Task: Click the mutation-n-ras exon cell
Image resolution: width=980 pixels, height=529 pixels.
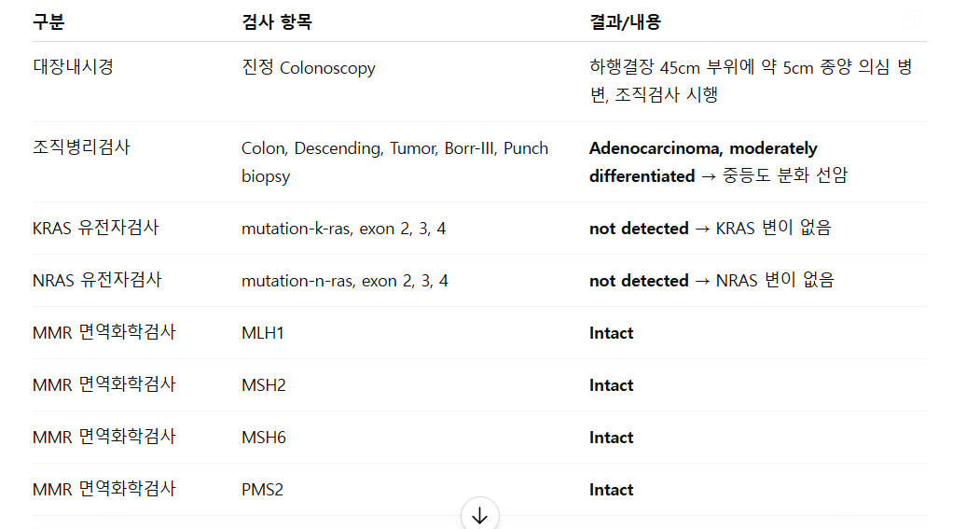Action: (345, 281)
